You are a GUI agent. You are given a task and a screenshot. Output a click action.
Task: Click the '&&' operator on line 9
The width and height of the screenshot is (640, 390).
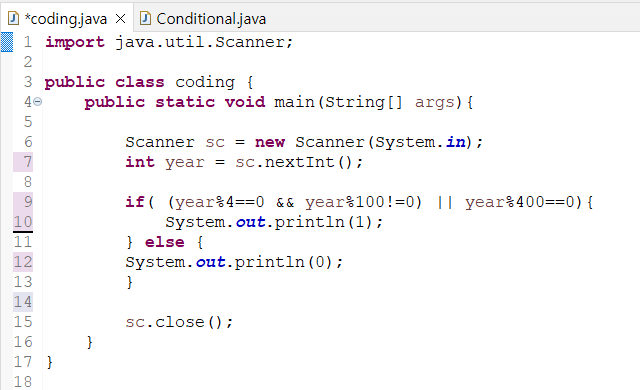point(285,203)
